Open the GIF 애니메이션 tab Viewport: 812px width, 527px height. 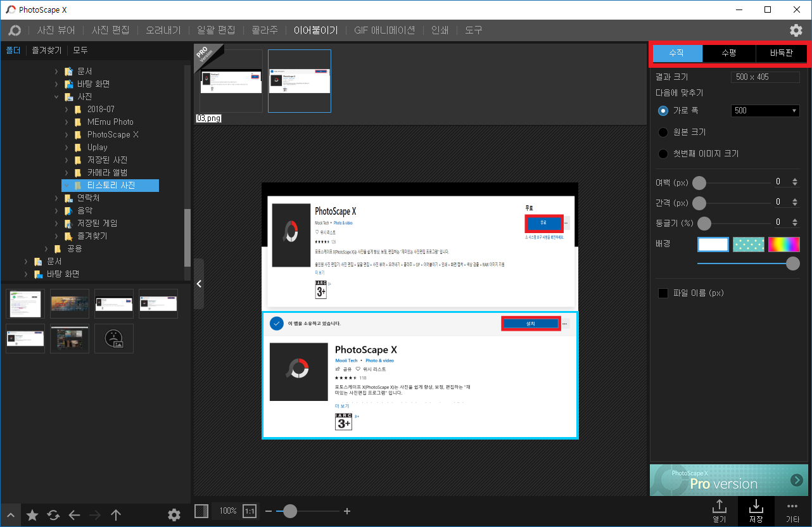pos(384,30)
